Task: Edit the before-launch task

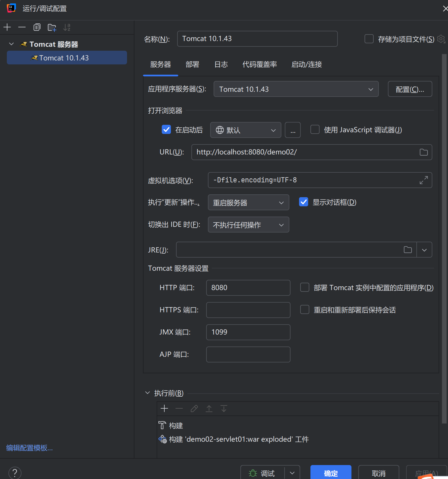Action: [x=194, y=409]
